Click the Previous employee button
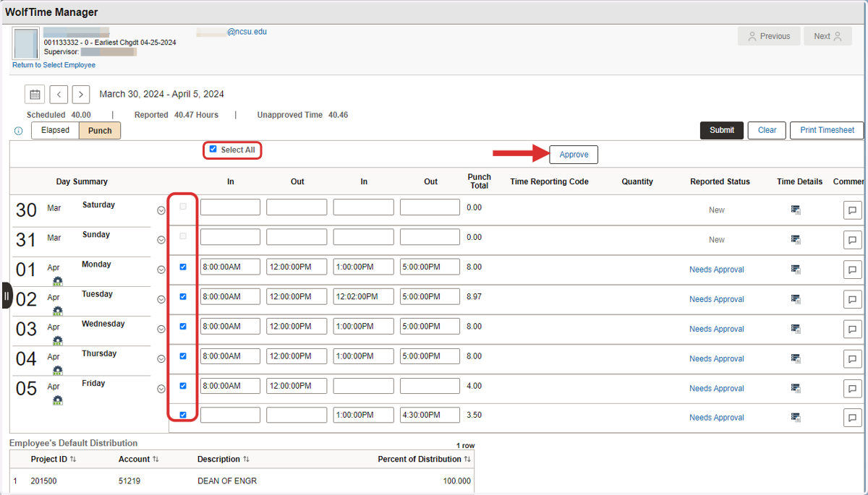Image resolution: width=868 pixels, height=495 pixels. point(769,36)
